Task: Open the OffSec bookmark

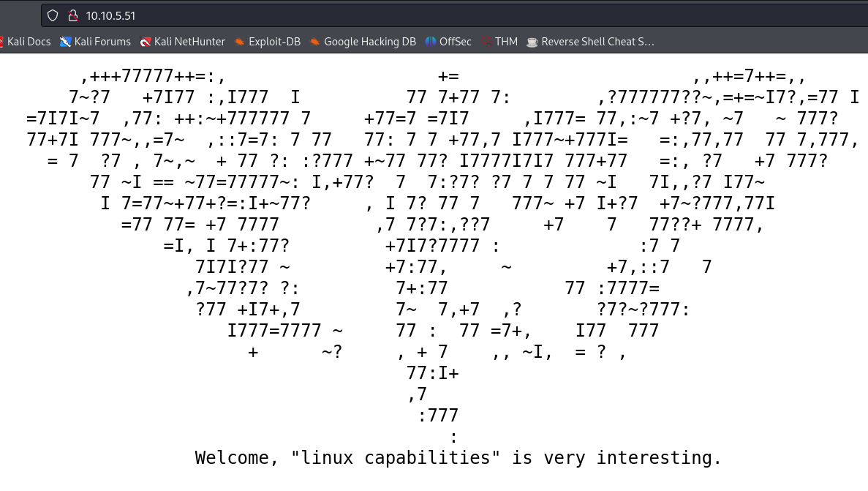Action: tap(448, 42)
